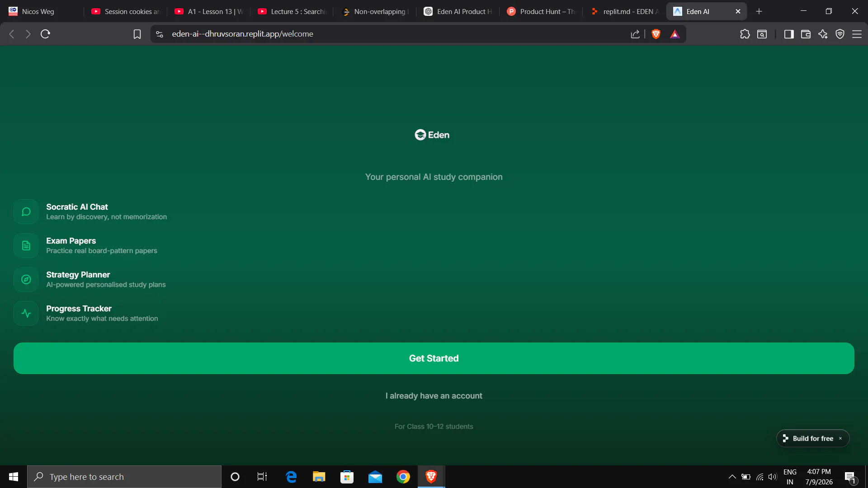Click the share page icon
The width and height of the screenshot is (868, 488).
[x=635, y=34]
